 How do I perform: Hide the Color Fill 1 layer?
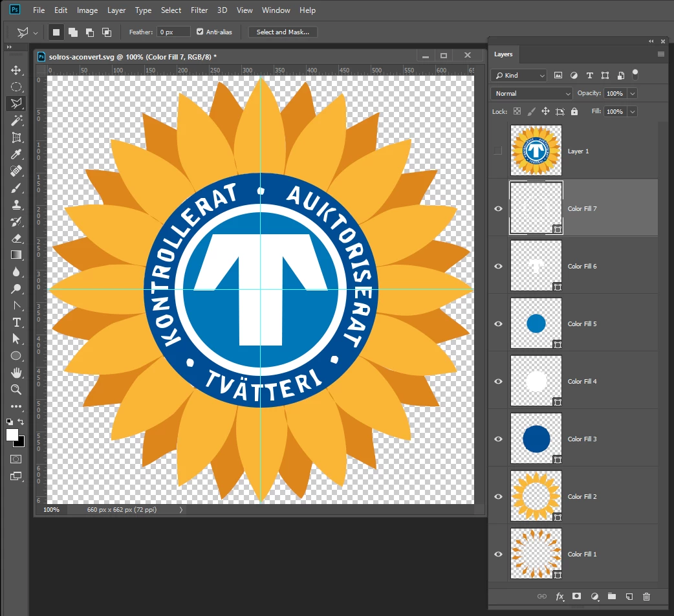[498, 554]
